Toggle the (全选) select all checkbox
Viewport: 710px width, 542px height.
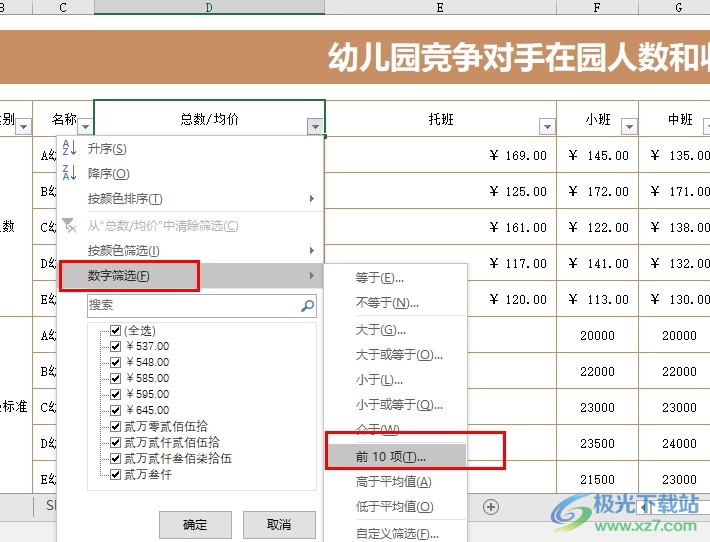[115, 331]
